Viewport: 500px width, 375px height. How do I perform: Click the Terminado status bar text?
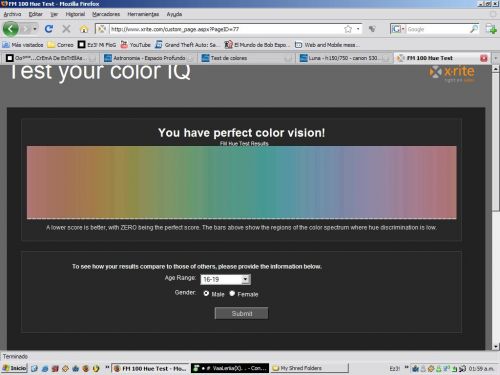(x=15, y=356)
